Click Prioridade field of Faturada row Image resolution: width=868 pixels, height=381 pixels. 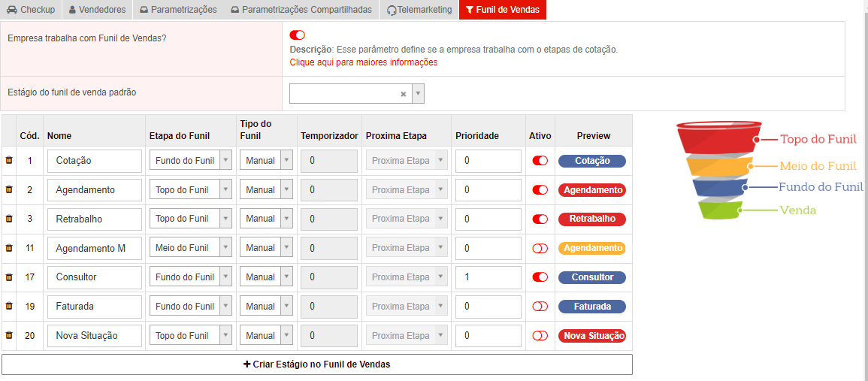click(488, 307)
